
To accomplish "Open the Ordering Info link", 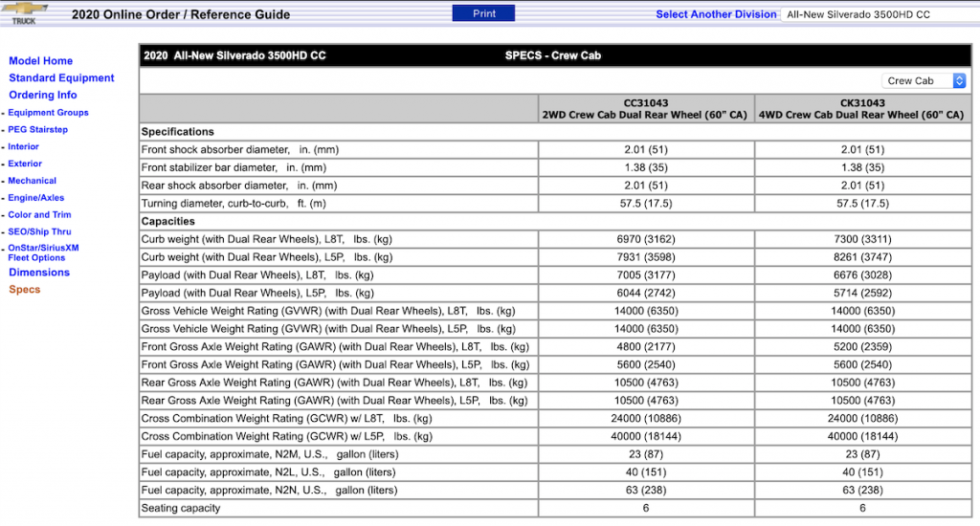I will point(42,95).
